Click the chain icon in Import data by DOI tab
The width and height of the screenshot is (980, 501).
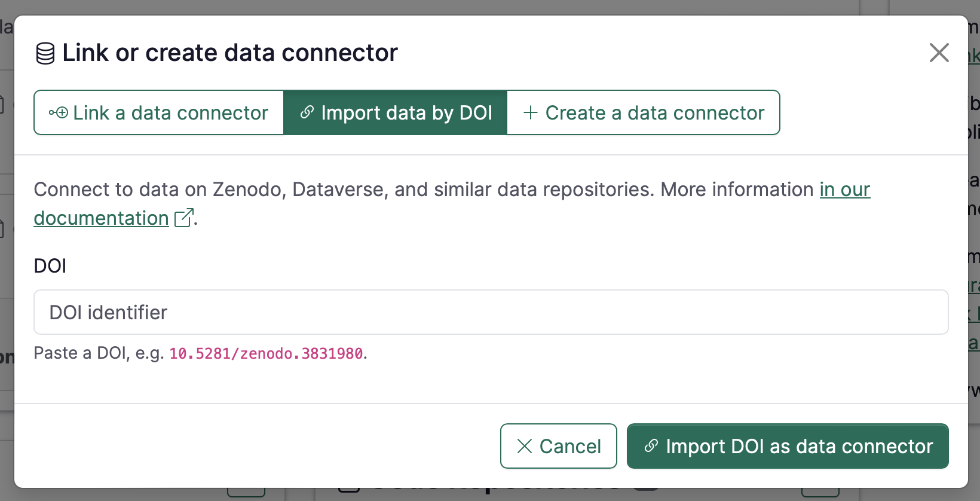coord(307,112)
